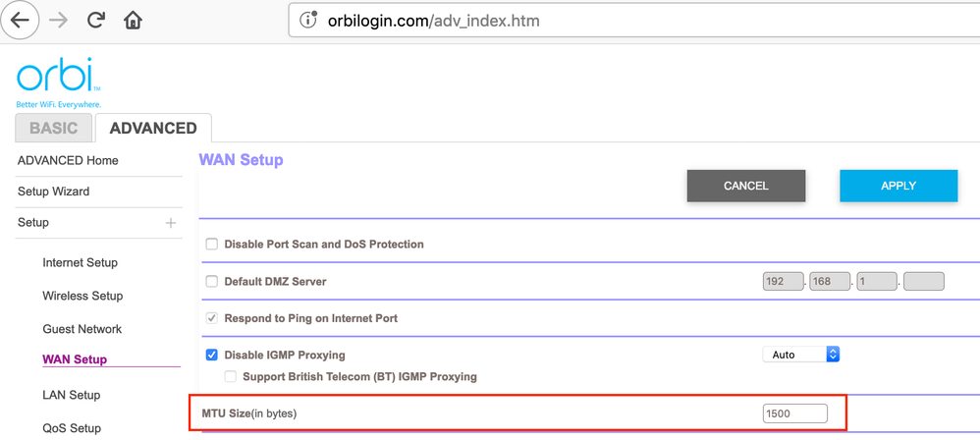Screen dimensions: 980x440
Task: Enable Disable Port Scan and DoS Protection
Action: click(212, 244)
